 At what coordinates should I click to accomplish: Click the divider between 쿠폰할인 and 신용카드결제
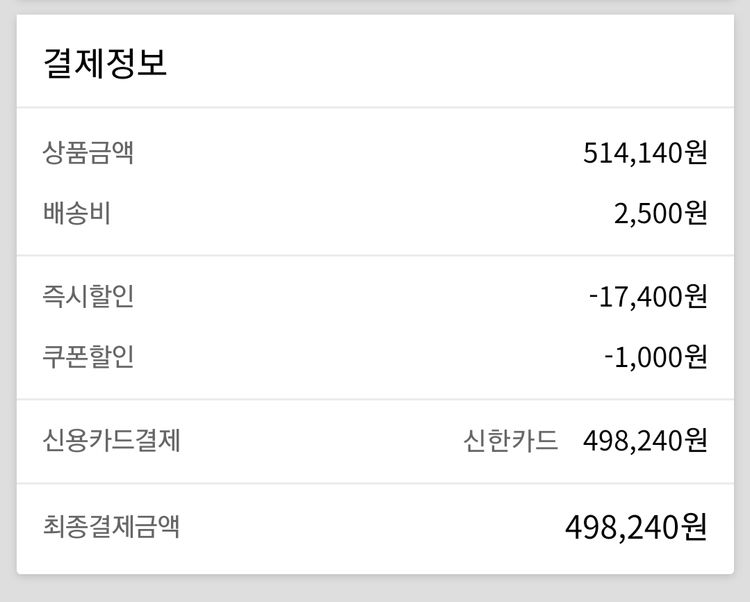pos(375,399)
